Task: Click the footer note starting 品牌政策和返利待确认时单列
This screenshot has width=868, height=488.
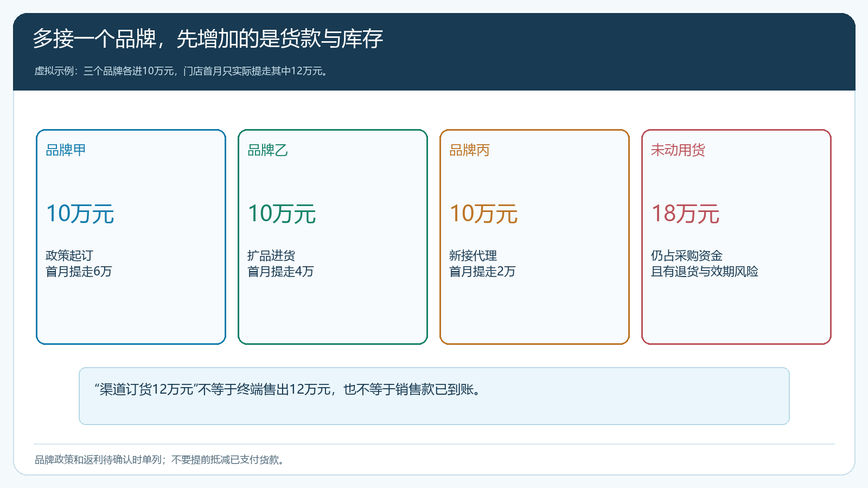Action: 160,460
